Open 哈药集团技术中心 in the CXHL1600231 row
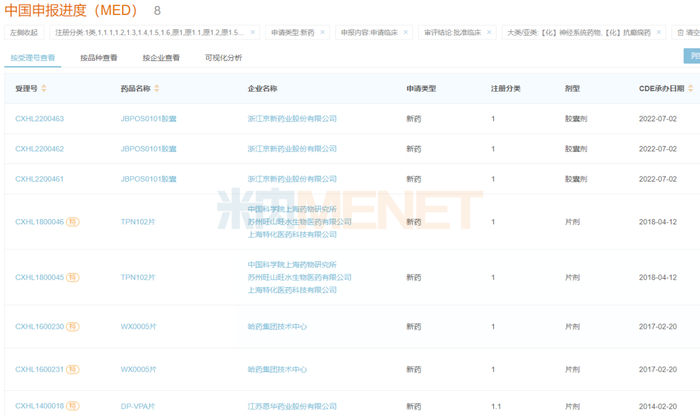This screenshot has height=417, width=700. point(277,369)
